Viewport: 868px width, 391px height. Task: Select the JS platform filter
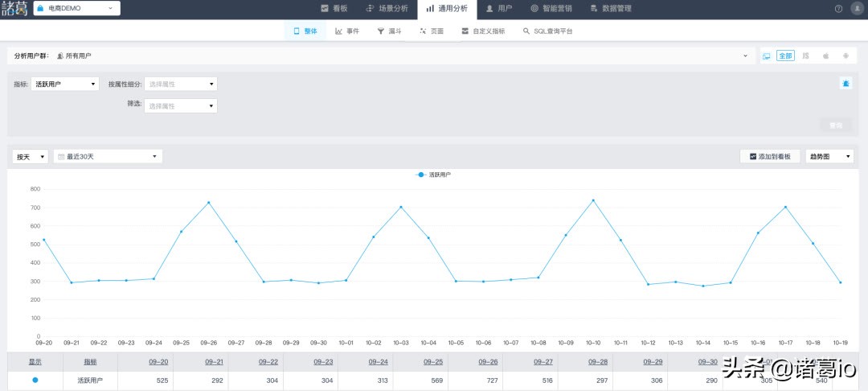tap(806, 56)
